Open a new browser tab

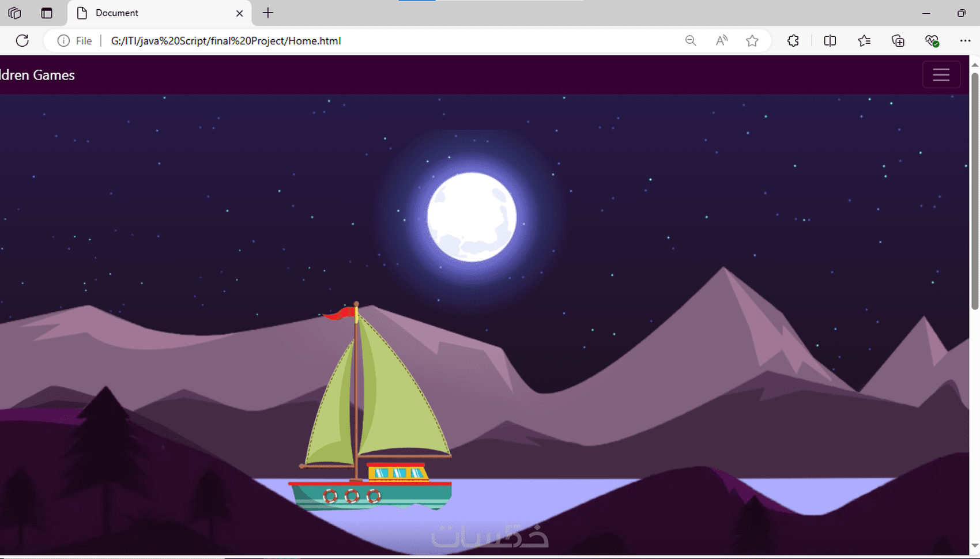267,13
